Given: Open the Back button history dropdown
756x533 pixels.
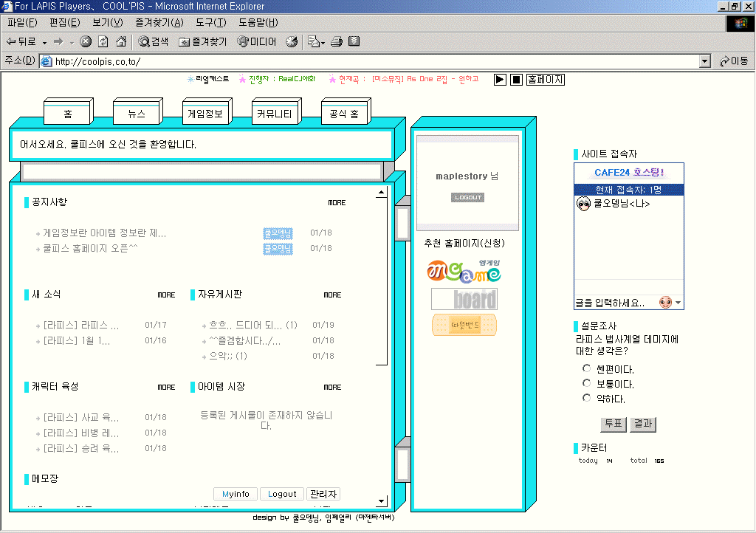Looking at the screenshot, I should coord(44,42).
